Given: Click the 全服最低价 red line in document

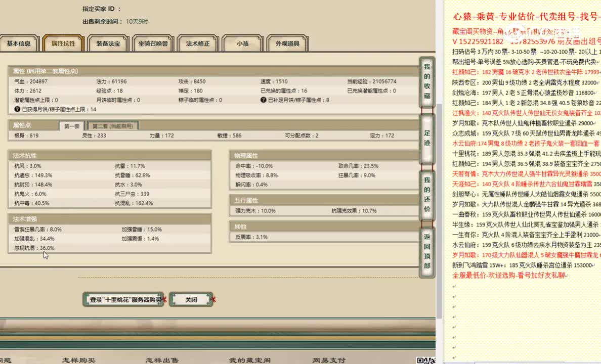Looking at the screenshot, I should click(x=510, y=276).
